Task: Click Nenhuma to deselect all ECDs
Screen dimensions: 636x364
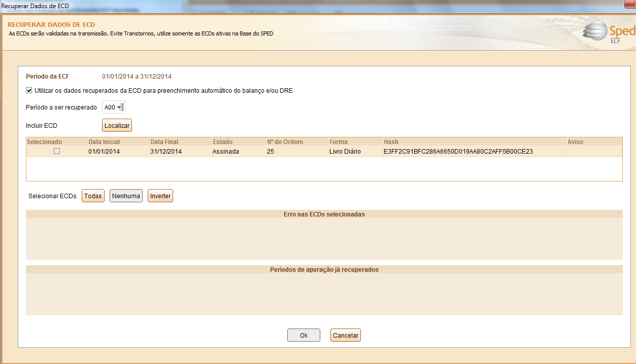Action: [x=126, y=196]
